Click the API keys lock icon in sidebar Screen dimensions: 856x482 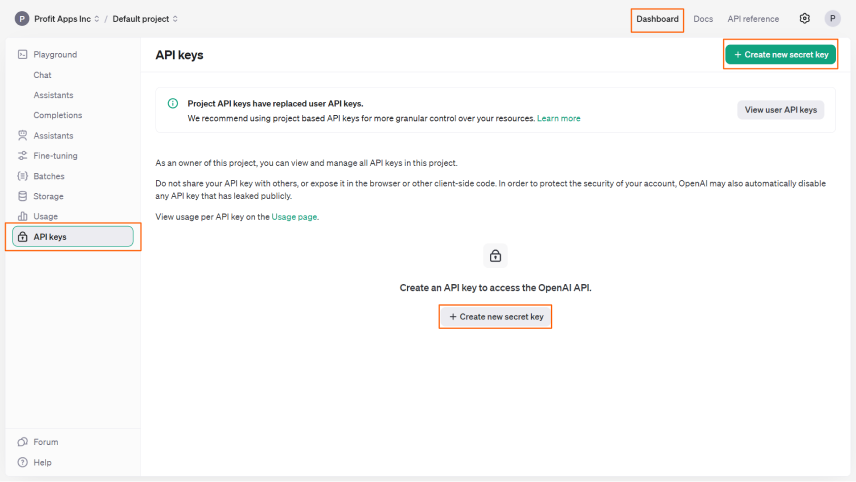[x=22, y=237]
